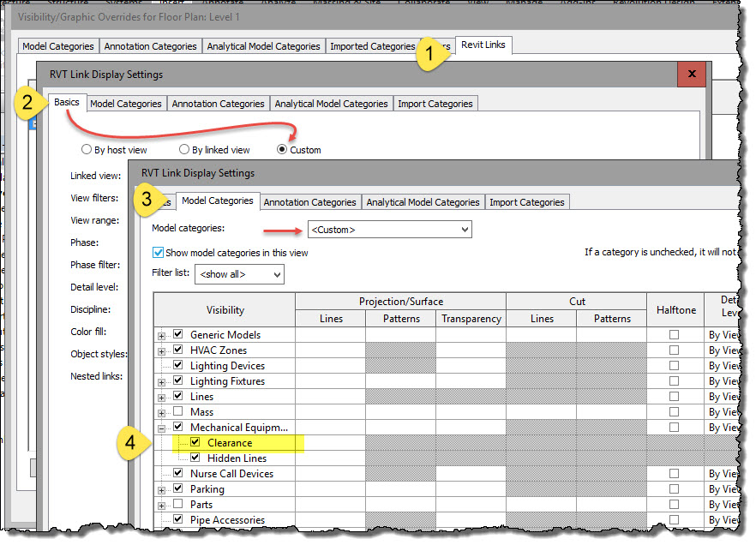Enable Halftone for Lighting Fixtures

click(674, 380)
